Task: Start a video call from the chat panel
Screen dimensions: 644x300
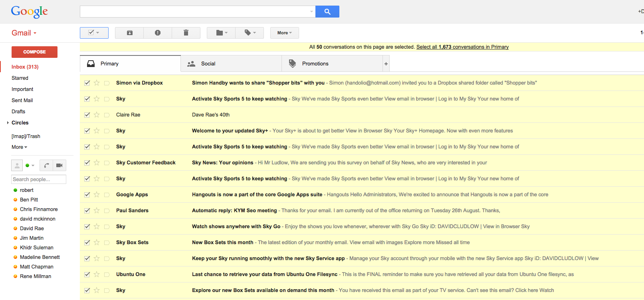Action: point(59,165)
